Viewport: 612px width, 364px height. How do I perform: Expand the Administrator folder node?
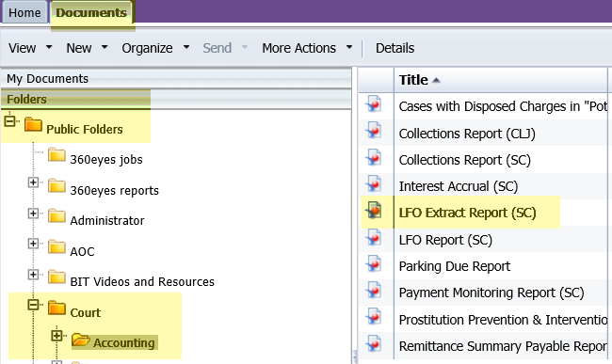[34, 214]
